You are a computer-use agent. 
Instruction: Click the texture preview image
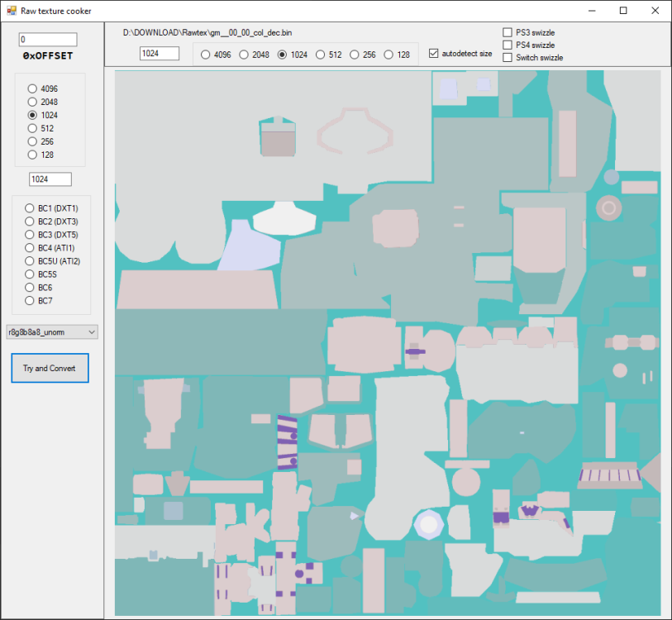(x=387, y=342)
